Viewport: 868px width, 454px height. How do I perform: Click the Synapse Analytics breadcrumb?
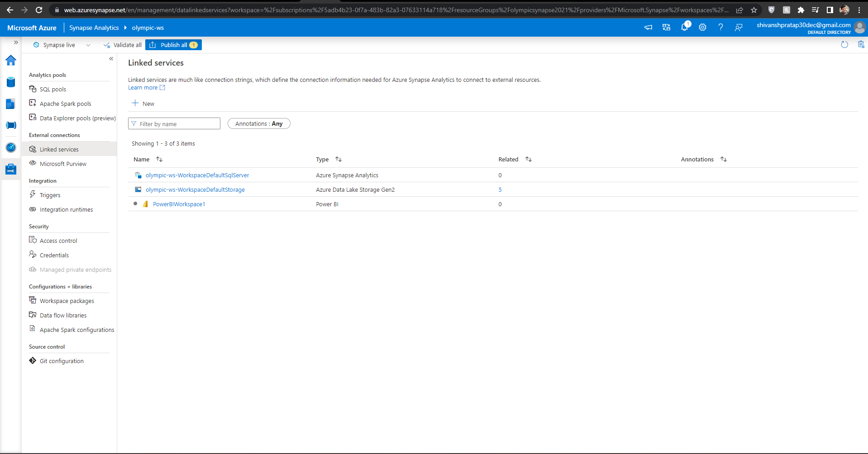pos(94,28)
